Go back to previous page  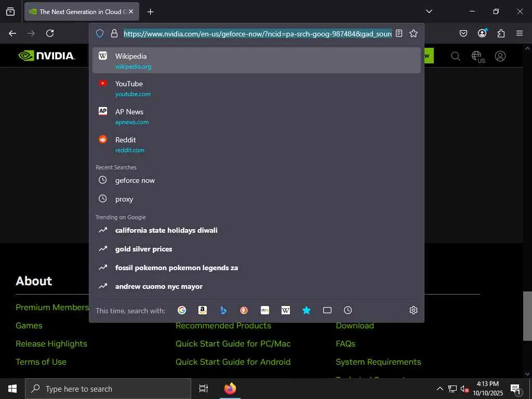click(x=12, y=33)
